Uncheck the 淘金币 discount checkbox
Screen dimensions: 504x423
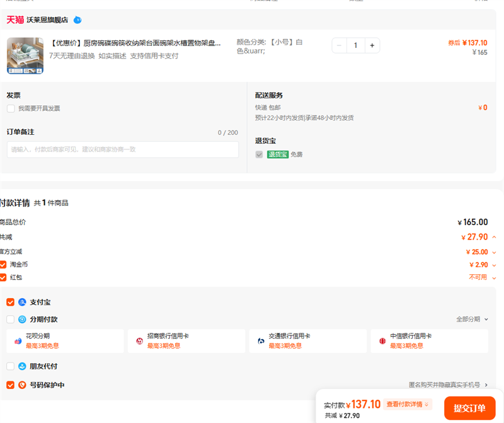pos(3,265)
